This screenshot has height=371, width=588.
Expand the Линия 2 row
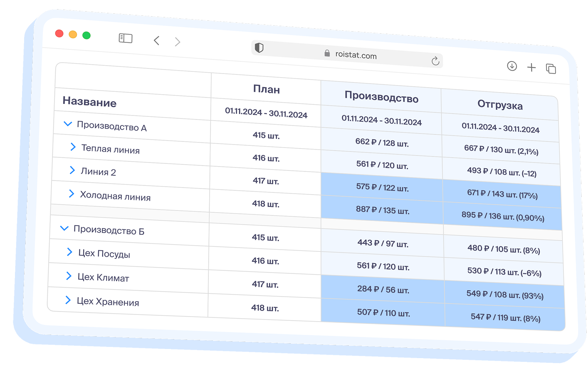pos(72,170)
